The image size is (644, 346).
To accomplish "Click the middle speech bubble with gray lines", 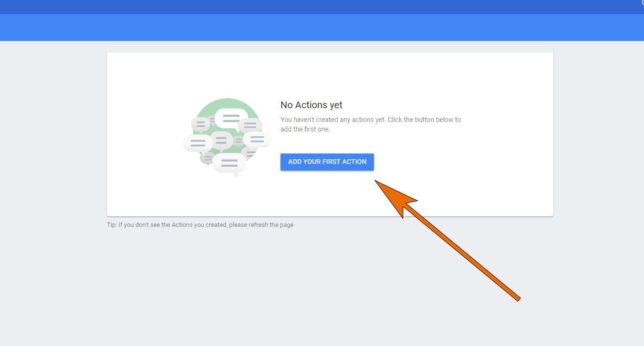I will pos(221,140).
